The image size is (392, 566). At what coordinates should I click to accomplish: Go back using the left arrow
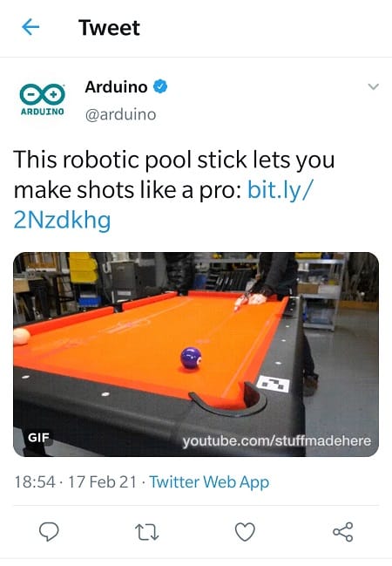click(x=30, y=27)
